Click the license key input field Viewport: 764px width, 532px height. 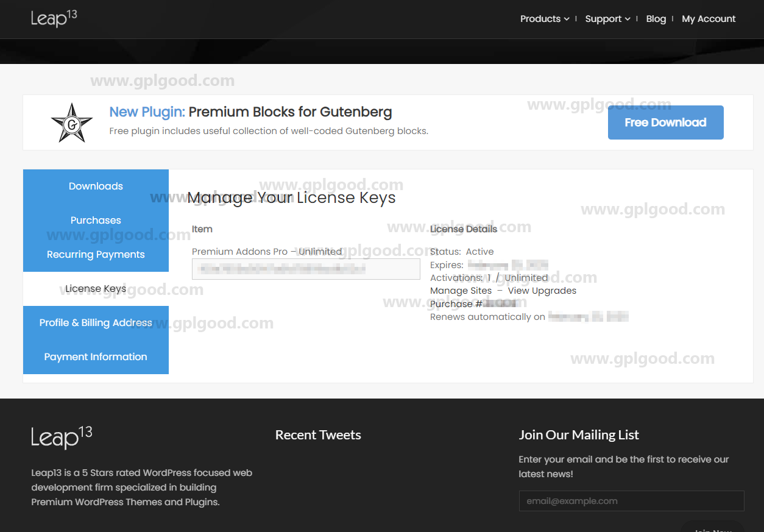point(306,269)
